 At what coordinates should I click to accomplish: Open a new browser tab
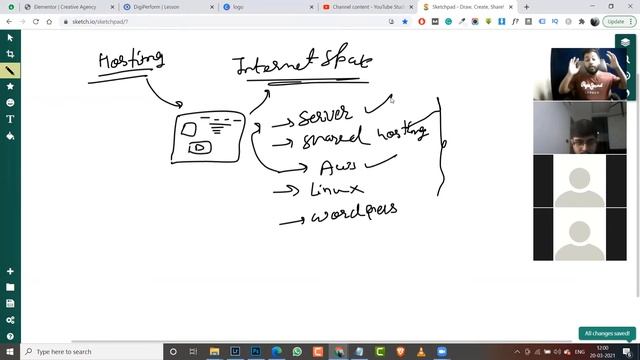(x=527, y=7)
